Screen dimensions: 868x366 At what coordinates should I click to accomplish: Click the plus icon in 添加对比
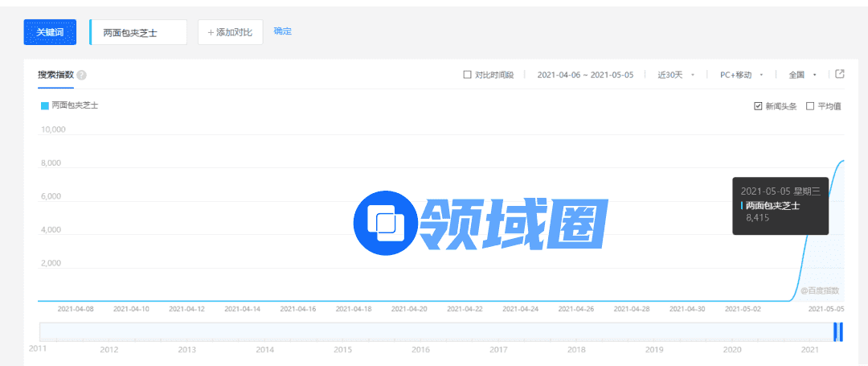pos(211,32)
